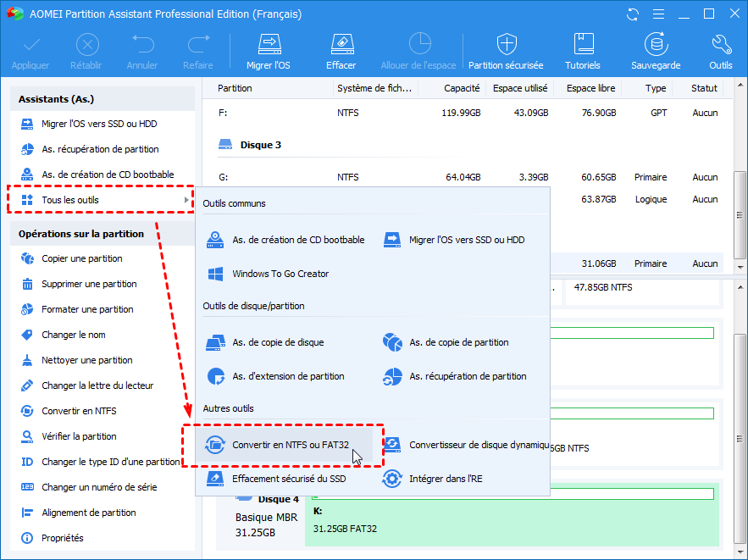Open Partition sécurisée shield tool
The image size is (748, 560).
506,51
